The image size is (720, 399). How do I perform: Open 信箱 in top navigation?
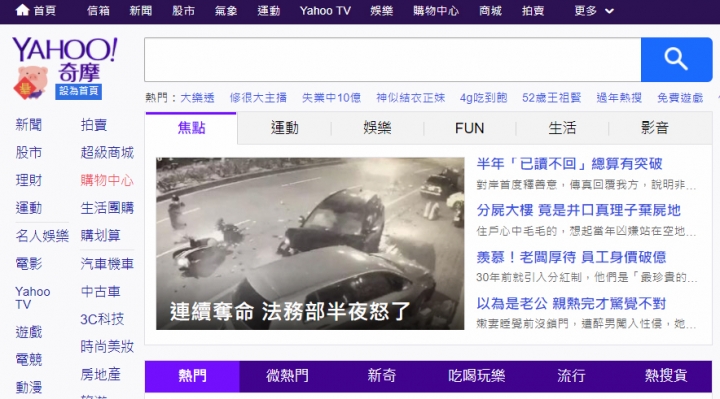click(98, 11)
